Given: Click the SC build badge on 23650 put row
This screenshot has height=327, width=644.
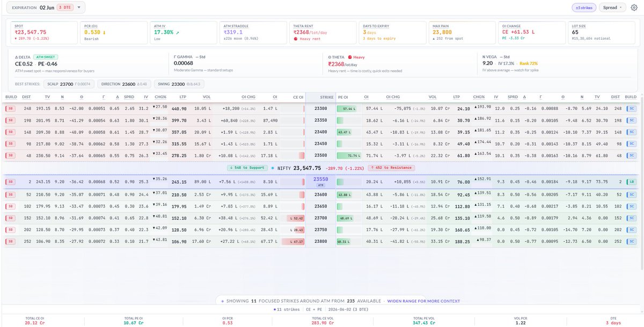Looking at the screenshot, I should pos(631,206).
